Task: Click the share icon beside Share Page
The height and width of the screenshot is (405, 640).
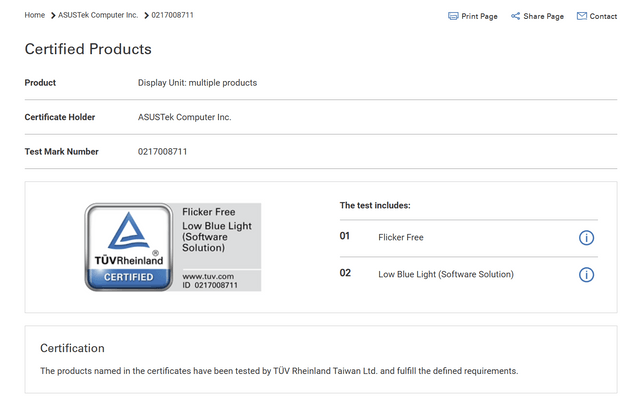Action: [x=516, y=16]
